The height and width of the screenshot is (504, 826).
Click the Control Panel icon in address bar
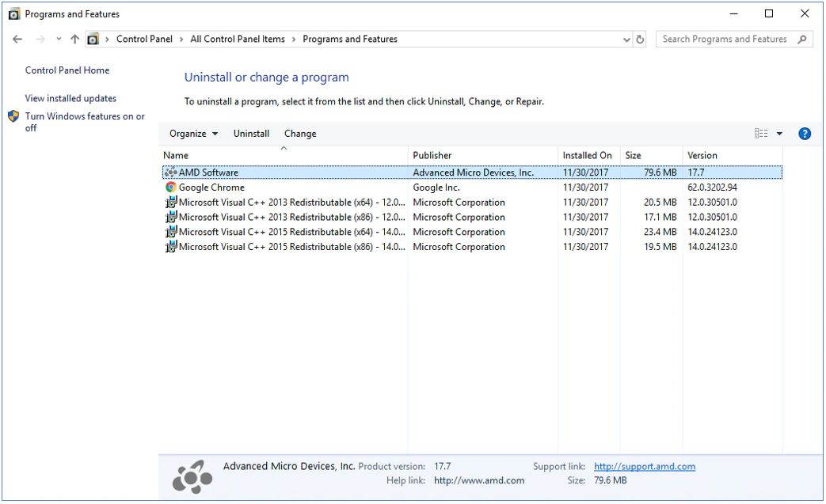click(93, 39)
